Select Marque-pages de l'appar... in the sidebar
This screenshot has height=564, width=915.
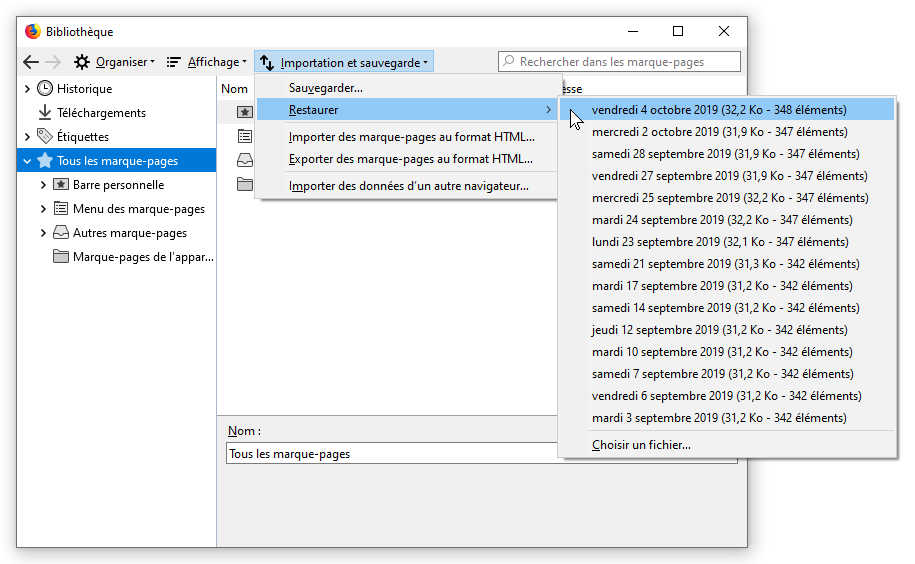143,257
